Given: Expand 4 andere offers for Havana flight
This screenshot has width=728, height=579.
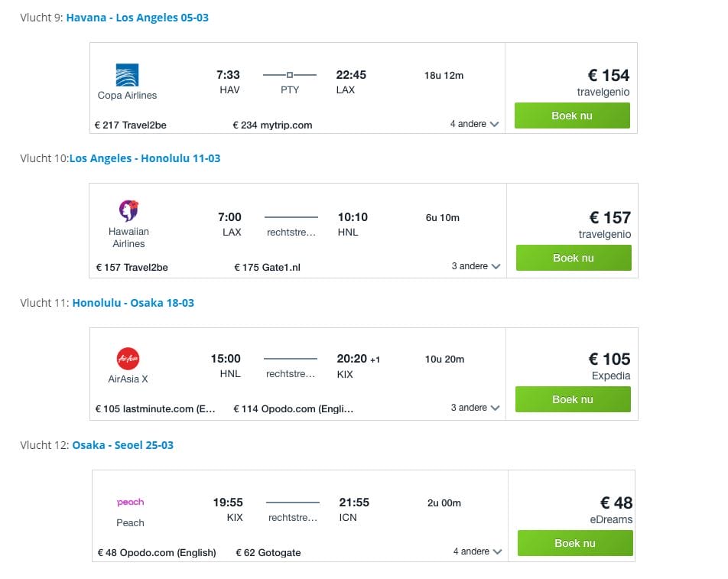Looking at the screenshot, I should point(474,124).
